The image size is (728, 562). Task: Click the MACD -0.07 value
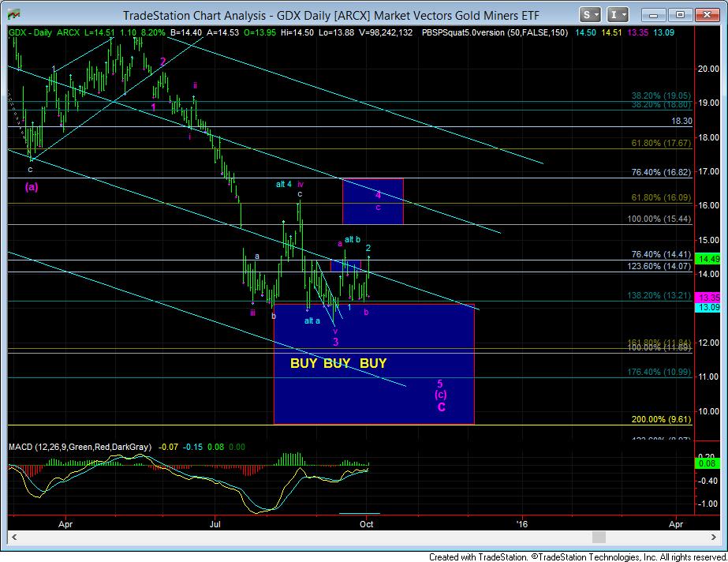(169, 447)
